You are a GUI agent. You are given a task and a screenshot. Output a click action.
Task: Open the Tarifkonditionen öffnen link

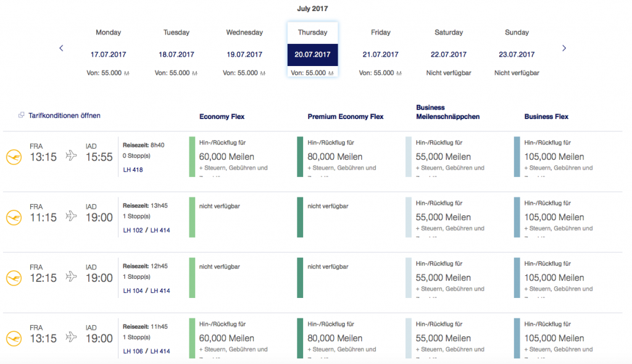coord(64,115)
